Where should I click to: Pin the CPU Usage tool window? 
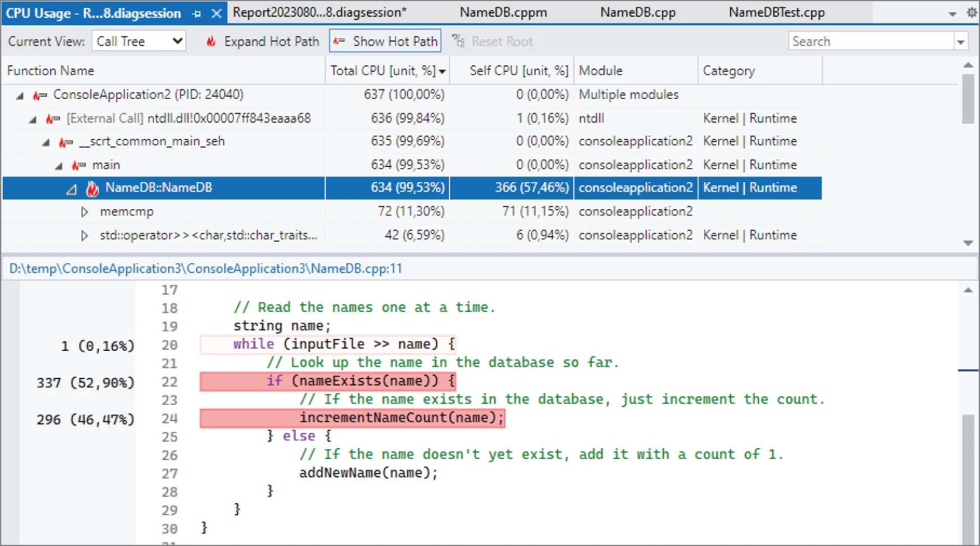coord(196,12)
